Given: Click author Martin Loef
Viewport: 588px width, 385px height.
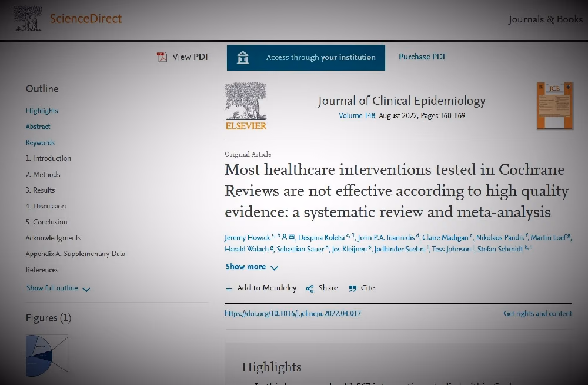Looking at the screenshot, I should [549, 238].
